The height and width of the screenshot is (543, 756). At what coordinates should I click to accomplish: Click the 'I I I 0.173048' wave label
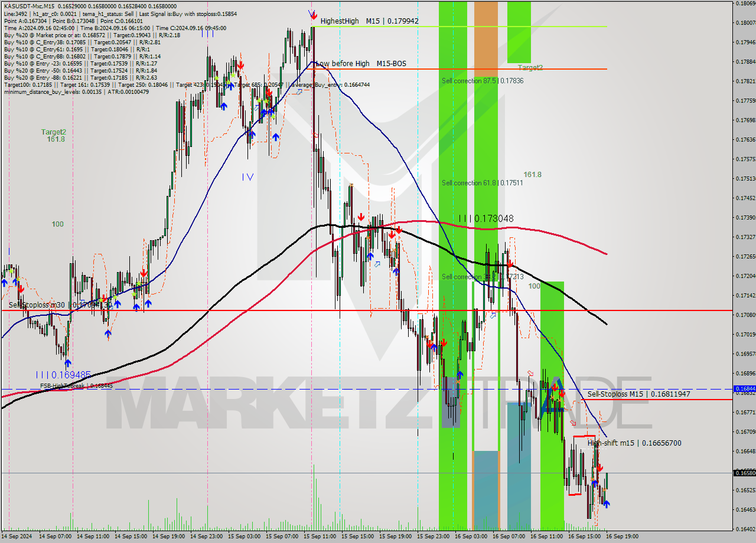point(486,218)
